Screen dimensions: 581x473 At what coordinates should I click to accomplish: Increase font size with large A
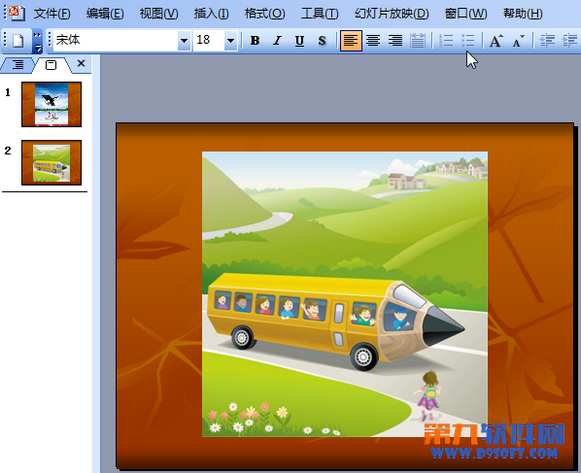(496, 40)
